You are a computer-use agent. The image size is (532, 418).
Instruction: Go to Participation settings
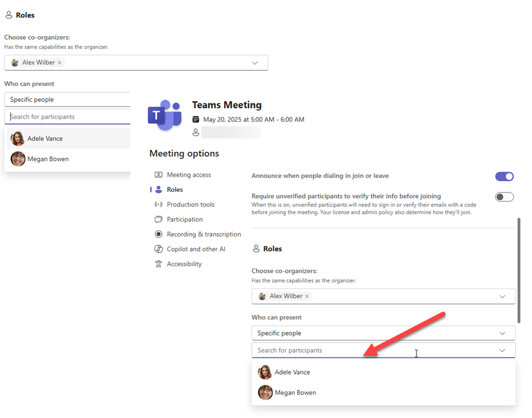[x=185, y=219]
